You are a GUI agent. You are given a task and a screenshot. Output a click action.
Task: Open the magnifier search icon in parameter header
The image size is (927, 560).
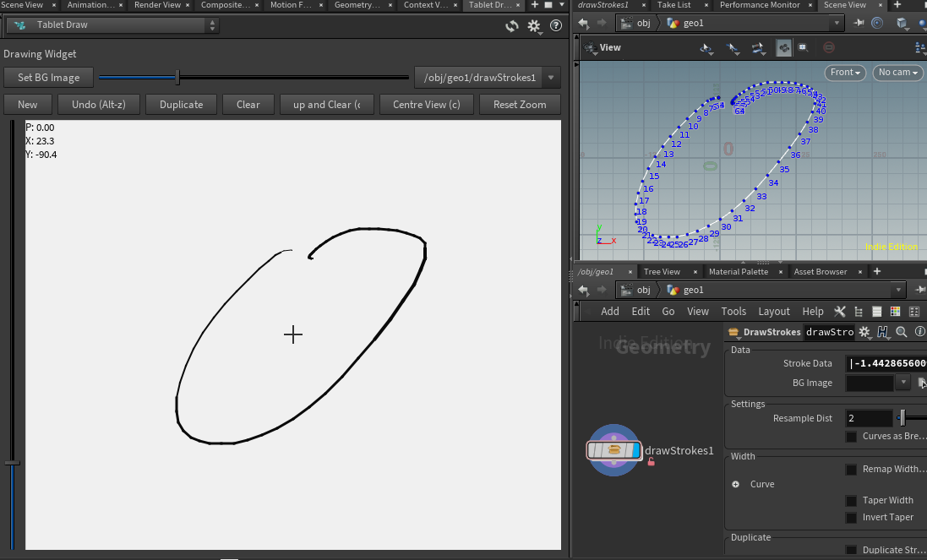[x=901, y=332]
